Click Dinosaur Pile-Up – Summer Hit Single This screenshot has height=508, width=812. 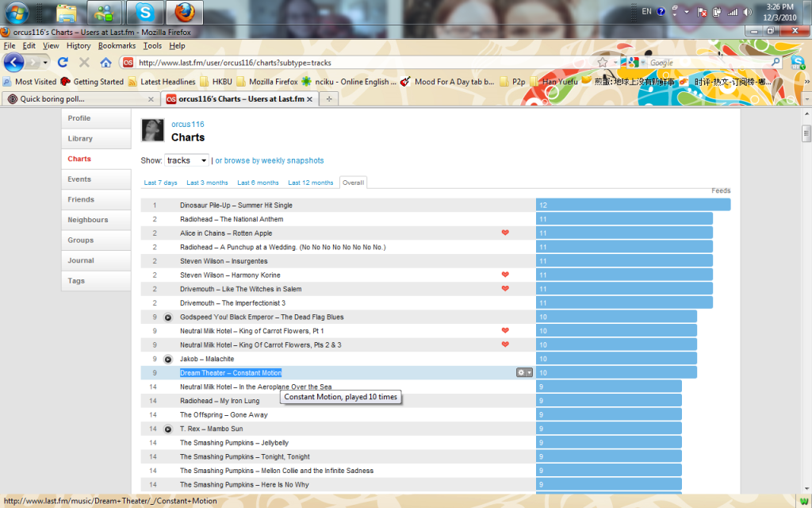[236, 206]
